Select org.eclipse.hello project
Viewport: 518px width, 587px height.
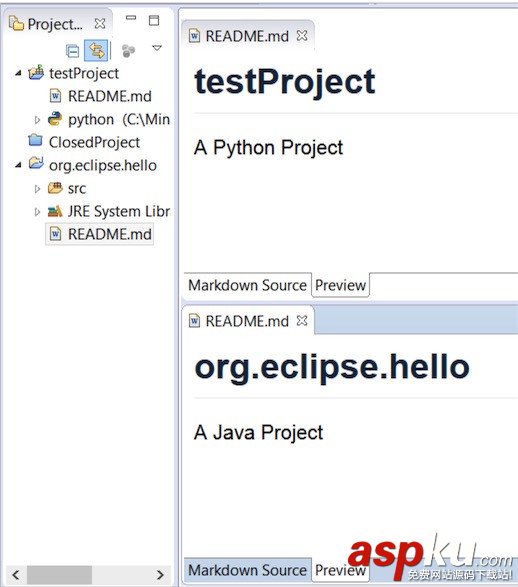[x=103, y=165]
